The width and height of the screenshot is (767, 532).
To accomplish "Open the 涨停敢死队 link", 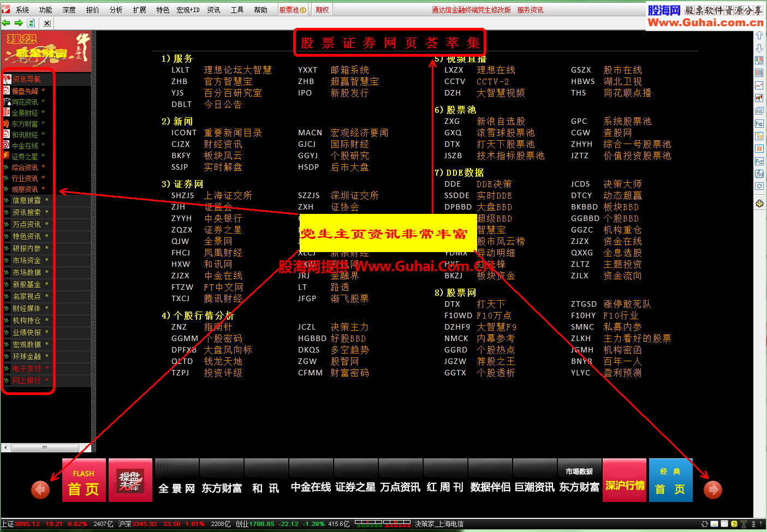I will tap(627, 304).
